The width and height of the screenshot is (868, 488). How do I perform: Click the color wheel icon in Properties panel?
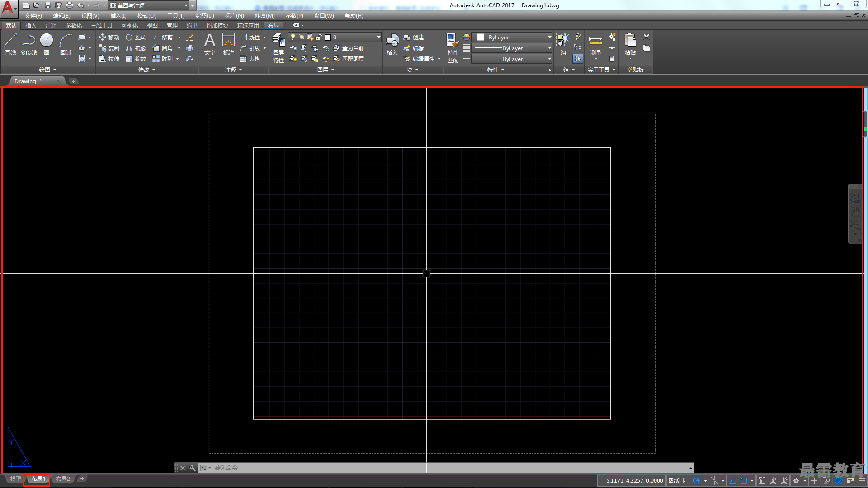coord(467,37)
